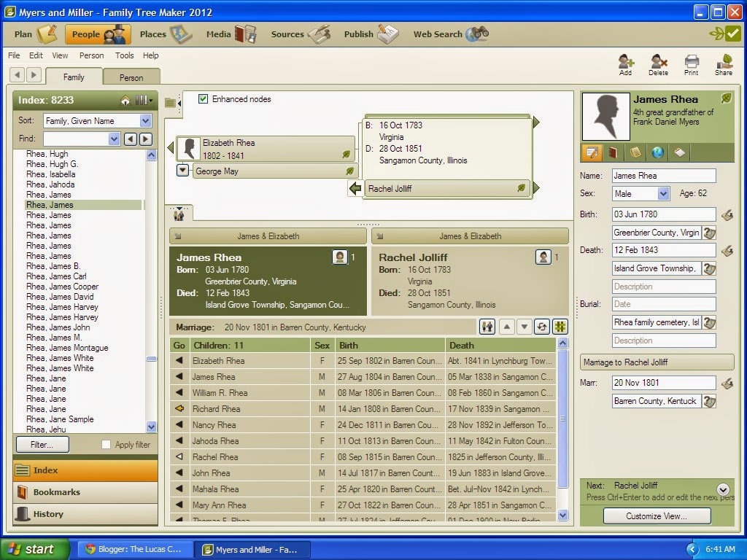Image resolution: width=747 pixels, height=560 pixels.
Task: Click the Name field James Rhea
Action: click(x=664, y=176)
